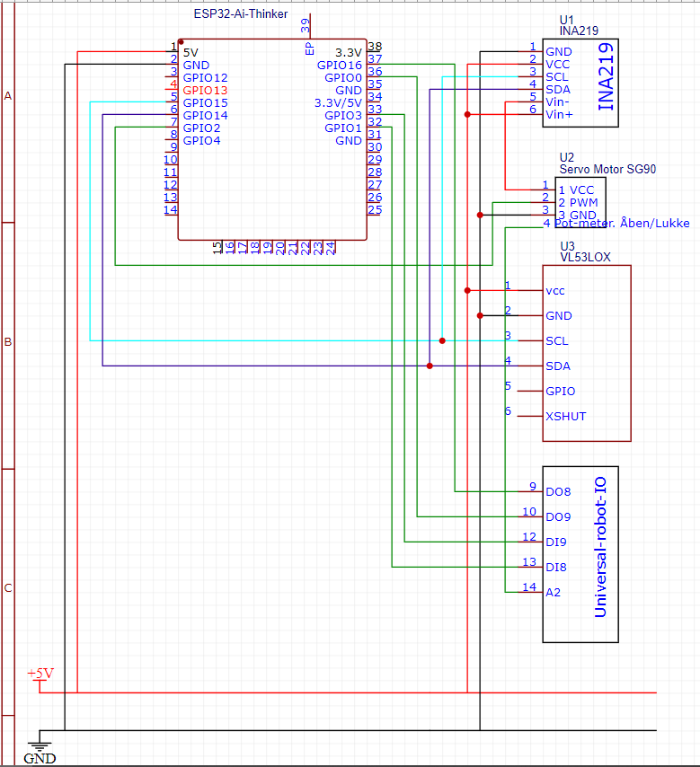This screenshot has height=767, width=700.
Task: Click the 1 VCC pin on servo
Action: [x=576, y=190]
